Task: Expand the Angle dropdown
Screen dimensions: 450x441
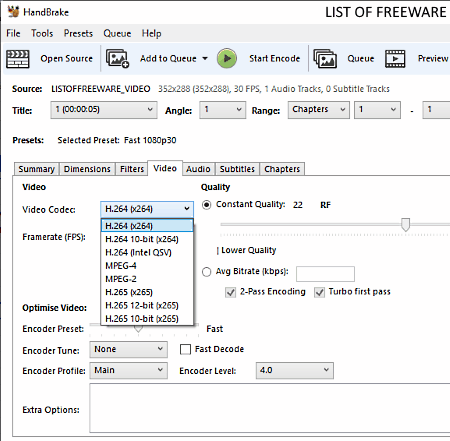Action: (x=222, y=110)
